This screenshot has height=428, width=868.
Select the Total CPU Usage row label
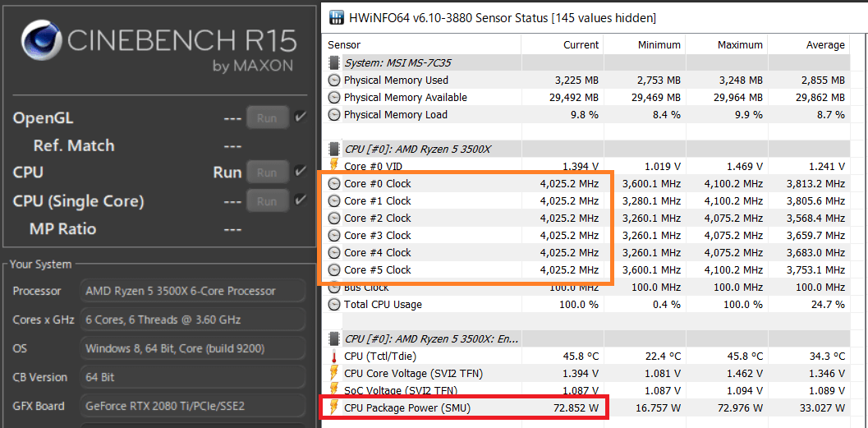(x=383, y=305)
